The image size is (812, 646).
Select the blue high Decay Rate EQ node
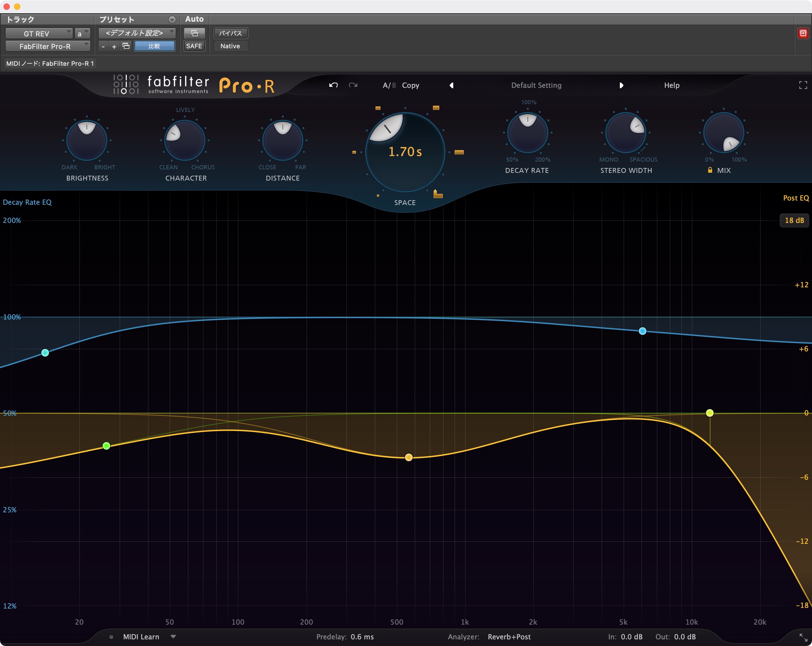coord(643,331)
